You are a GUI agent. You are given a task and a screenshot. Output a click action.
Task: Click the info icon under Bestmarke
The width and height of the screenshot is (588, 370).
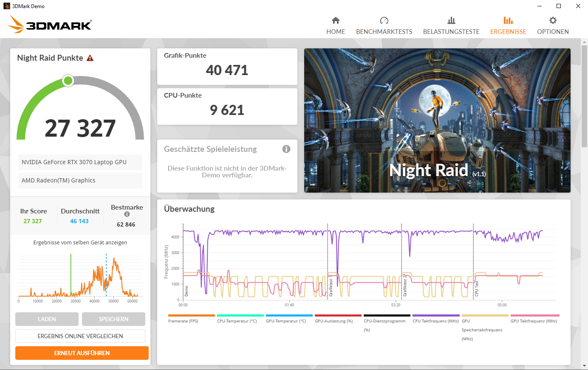pos(127,214)
